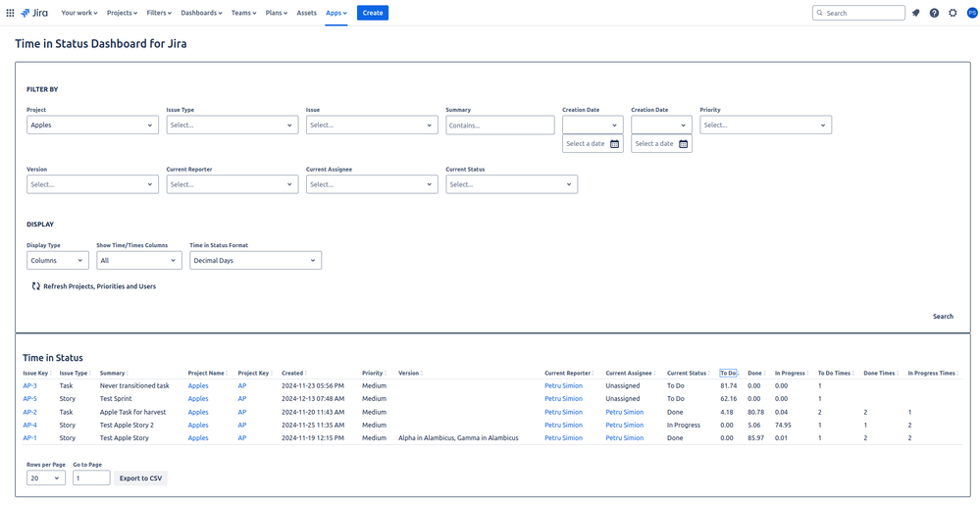Open Show Time/Times Columns dropdown
The height and width of the screenshot is (505, 980).
pos(138,261)
